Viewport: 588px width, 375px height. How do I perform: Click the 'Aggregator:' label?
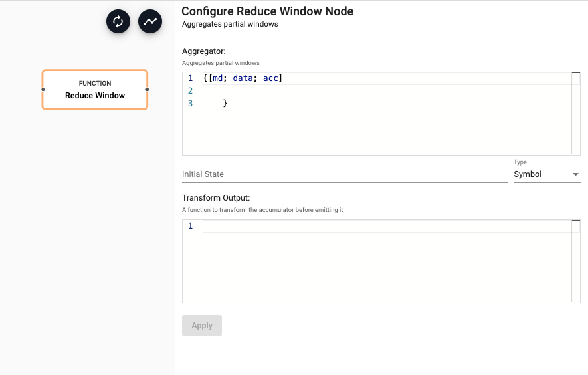point(204,51)
